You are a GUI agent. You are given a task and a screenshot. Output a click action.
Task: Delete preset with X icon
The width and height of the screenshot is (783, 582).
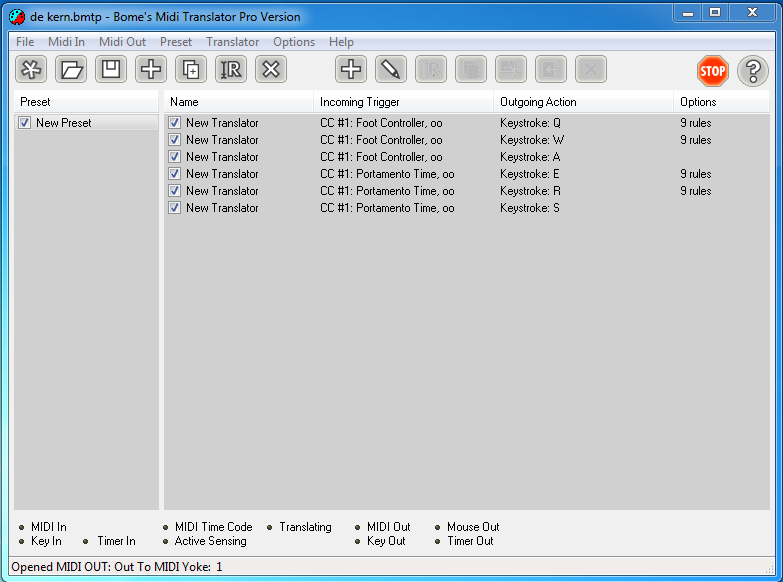(x=271, y=69)
